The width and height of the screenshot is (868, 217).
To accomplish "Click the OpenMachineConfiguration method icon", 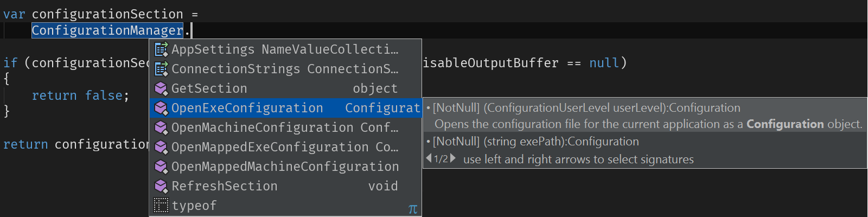I will [x=161, y=127].
